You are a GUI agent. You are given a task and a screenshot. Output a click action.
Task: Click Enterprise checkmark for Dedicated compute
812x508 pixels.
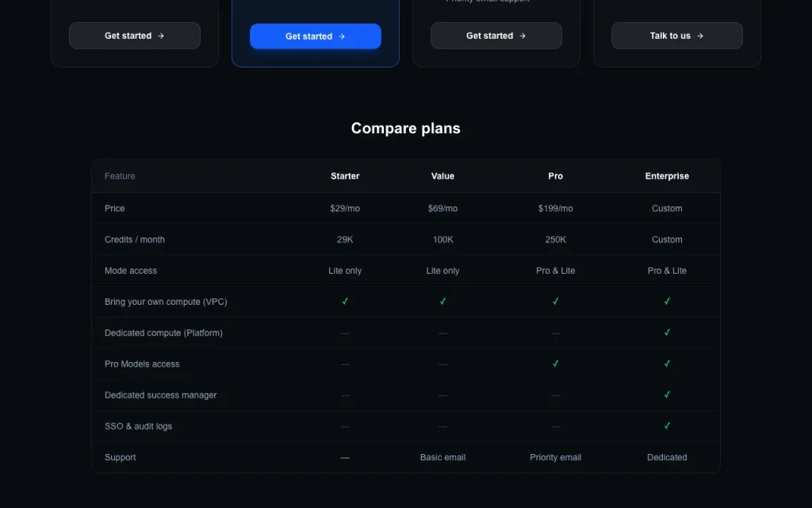tap(667, 333)
